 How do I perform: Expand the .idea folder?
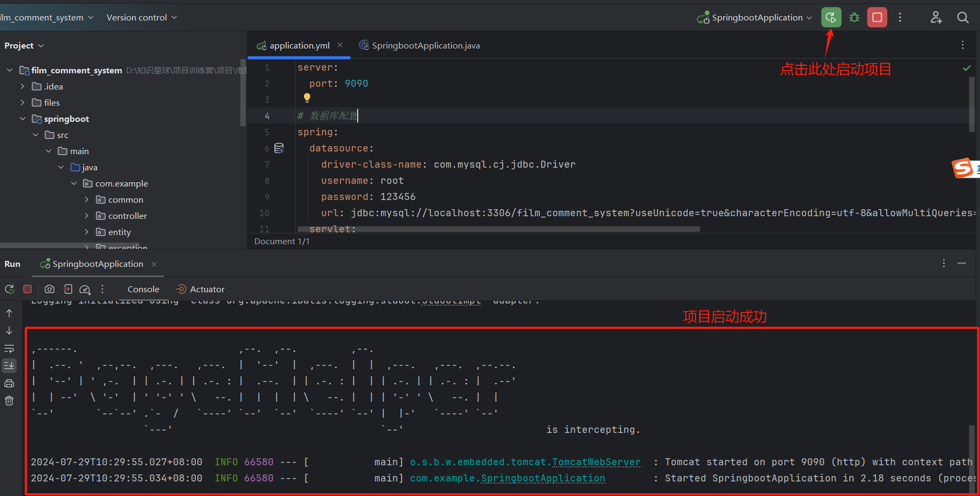click(23, 86)
